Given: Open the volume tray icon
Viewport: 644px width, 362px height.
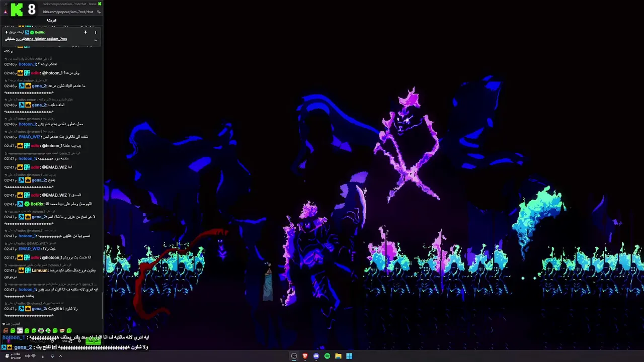Looking at the screenshot, I should 27,356.
